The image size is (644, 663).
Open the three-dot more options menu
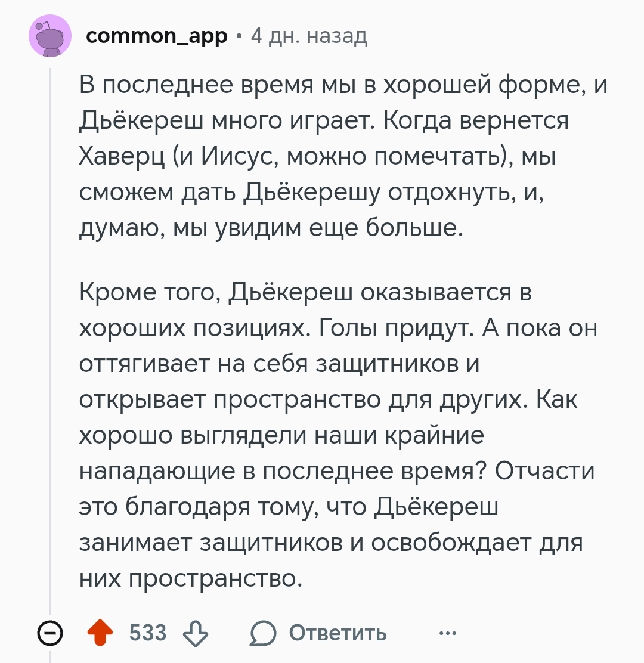[447, 633]
